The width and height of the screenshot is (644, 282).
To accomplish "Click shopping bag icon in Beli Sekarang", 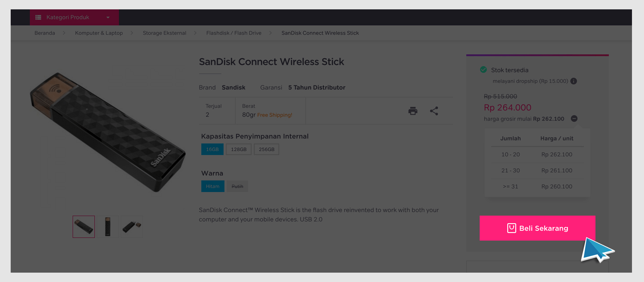I will tap(511, 228).
